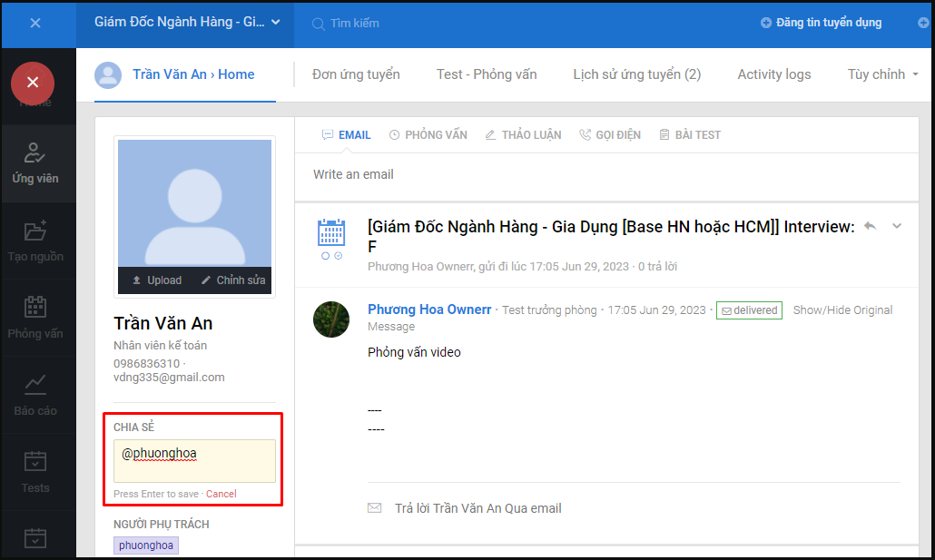Screen dimensions: 935x560
Task: Select the BÀI TEST tab
Action: click(x=690, y=135)
